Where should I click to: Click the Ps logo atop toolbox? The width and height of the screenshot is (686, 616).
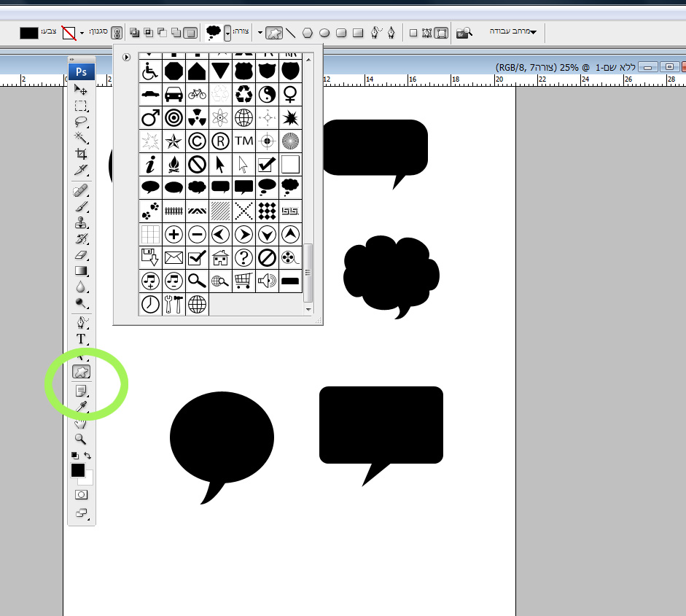(82, 71)
